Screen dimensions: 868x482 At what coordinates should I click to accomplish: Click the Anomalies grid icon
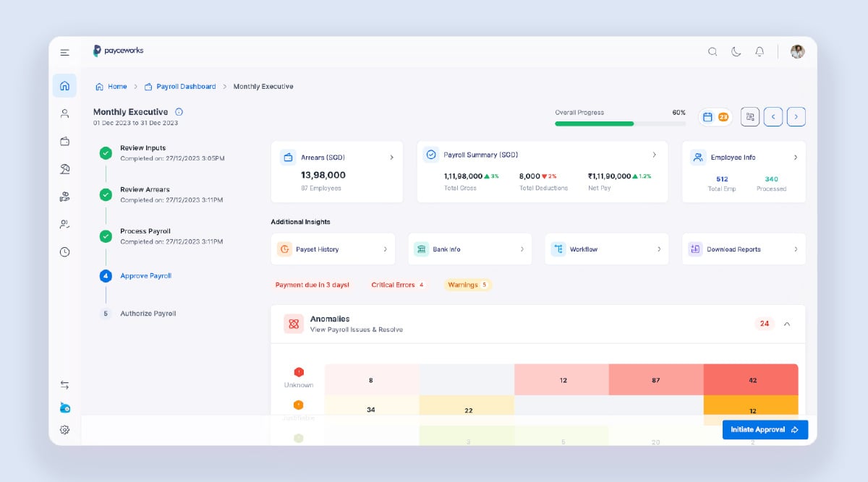click(293, 324)
